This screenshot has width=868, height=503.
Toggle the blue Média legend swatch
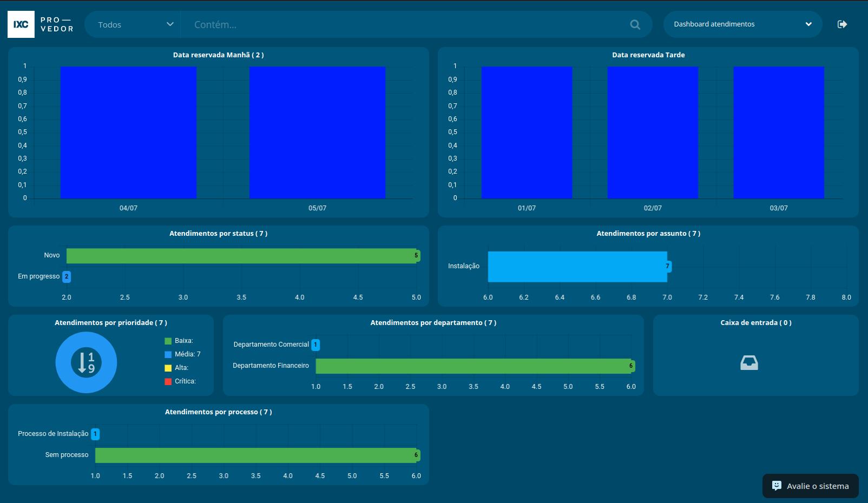point(168,355)
